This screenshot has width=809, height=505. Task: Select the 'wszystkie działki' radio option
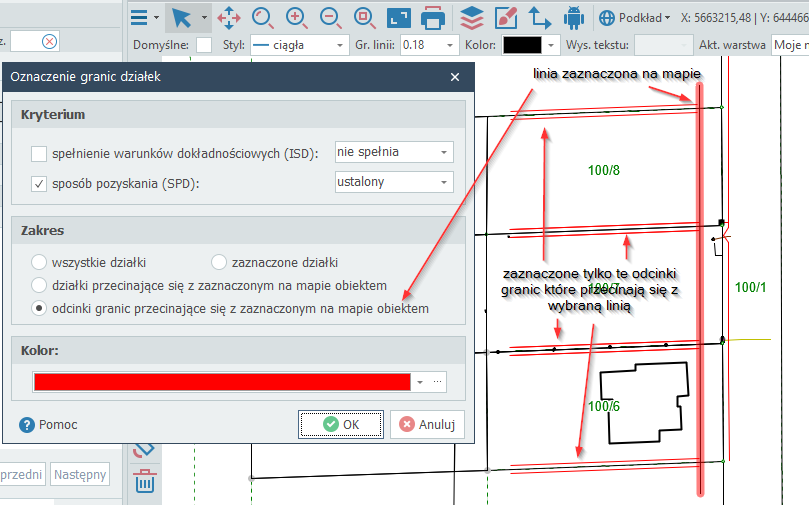(x=39, y=262)
